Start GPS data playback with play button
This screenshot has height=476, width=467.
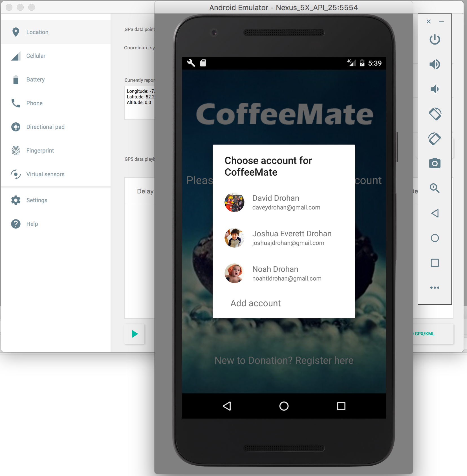[x=135, y=334]
